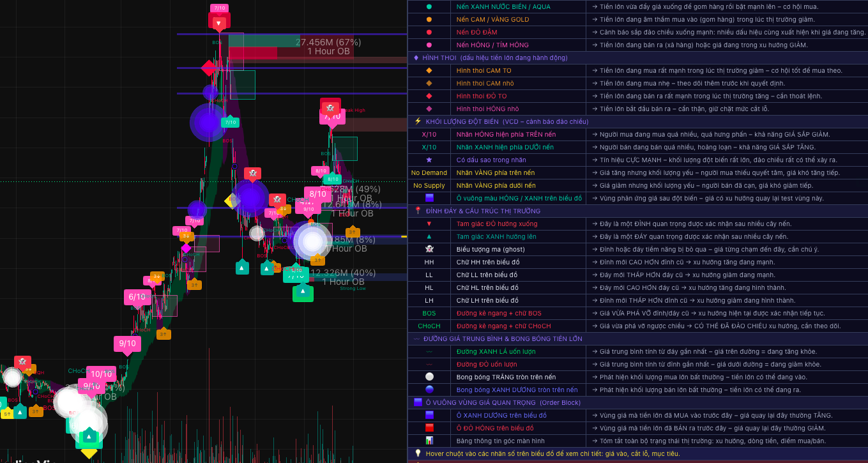Click the green wavy line icon in Đường XANH LÁ row

[x=429, y=351]
